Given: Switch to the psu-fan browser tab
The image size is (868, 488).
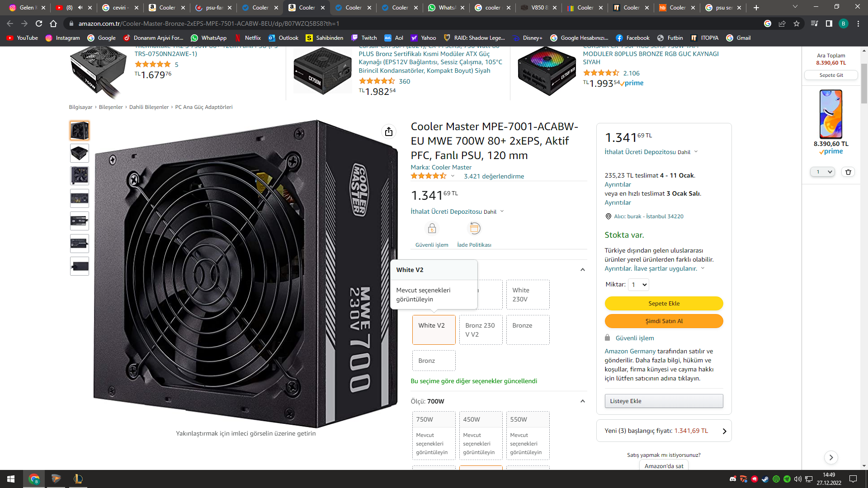Looking at the screenshot, I should tap(214, 8).
